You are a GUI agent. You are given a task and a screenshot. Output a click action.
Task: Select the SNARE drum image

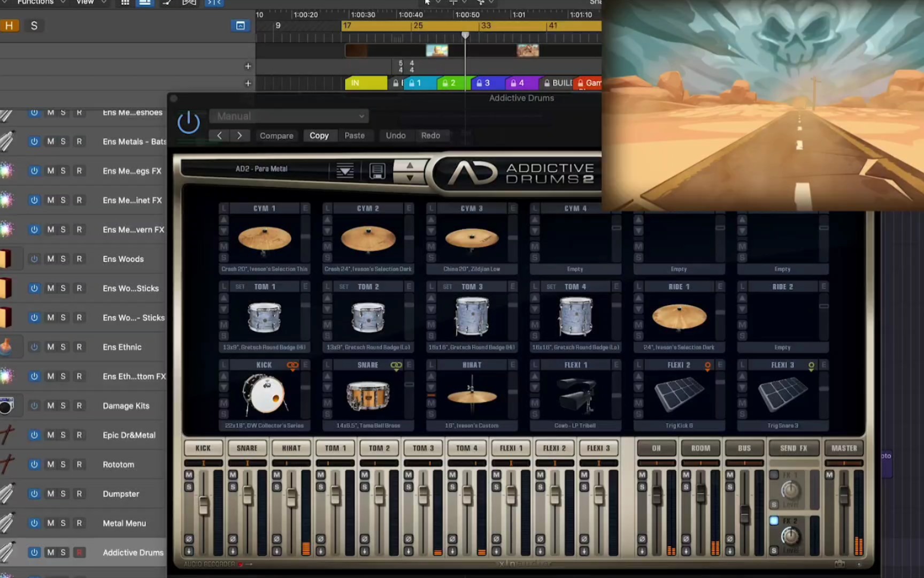click(368, 396)
